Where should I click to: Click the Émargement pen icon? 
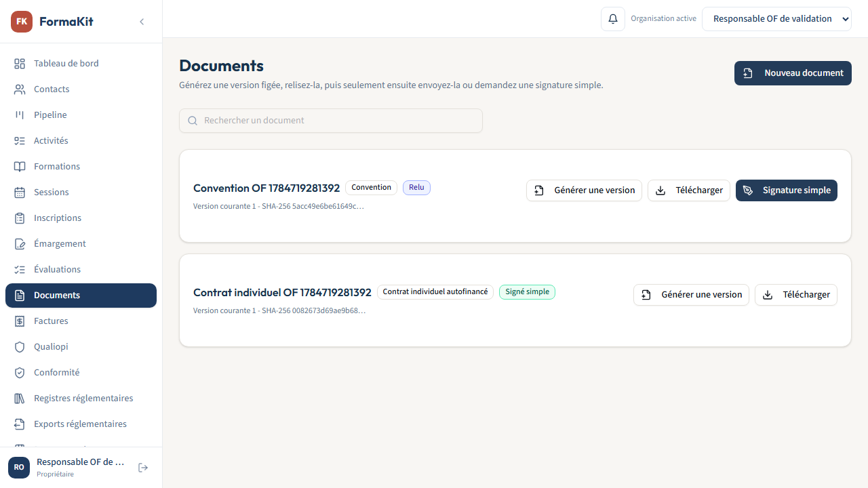coord(20,244)
